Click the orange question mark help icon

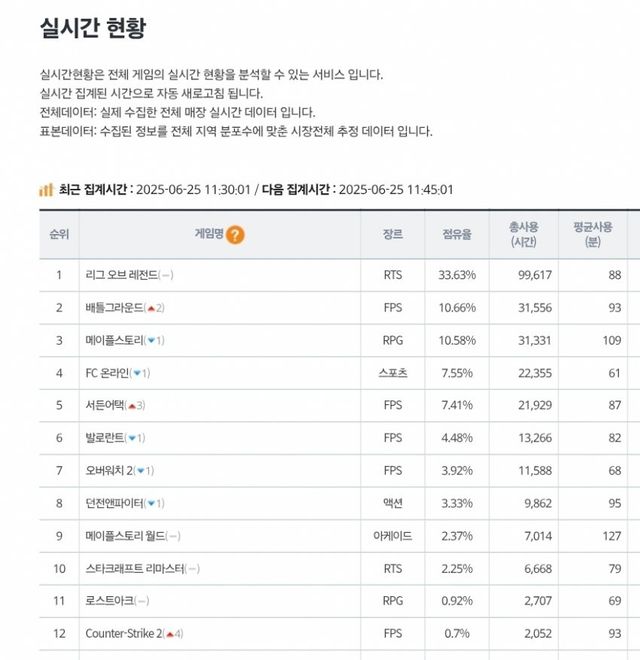point(235,235)
